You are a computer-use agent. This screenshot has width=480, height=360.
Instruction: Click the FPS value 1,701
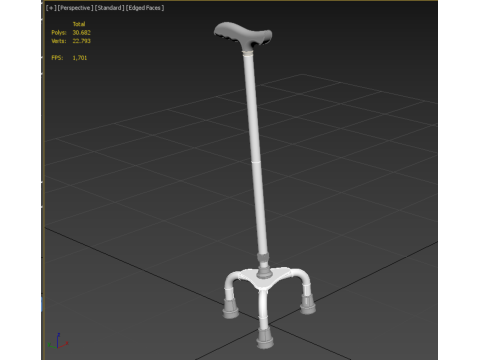(x=80, y=58)
